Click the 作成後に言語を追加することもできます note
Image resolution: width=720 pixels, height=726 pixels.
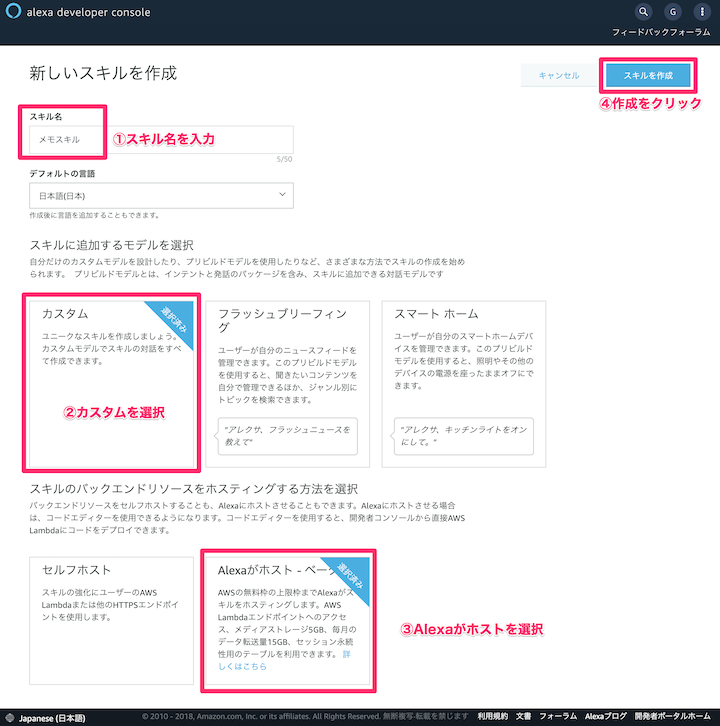94,215
